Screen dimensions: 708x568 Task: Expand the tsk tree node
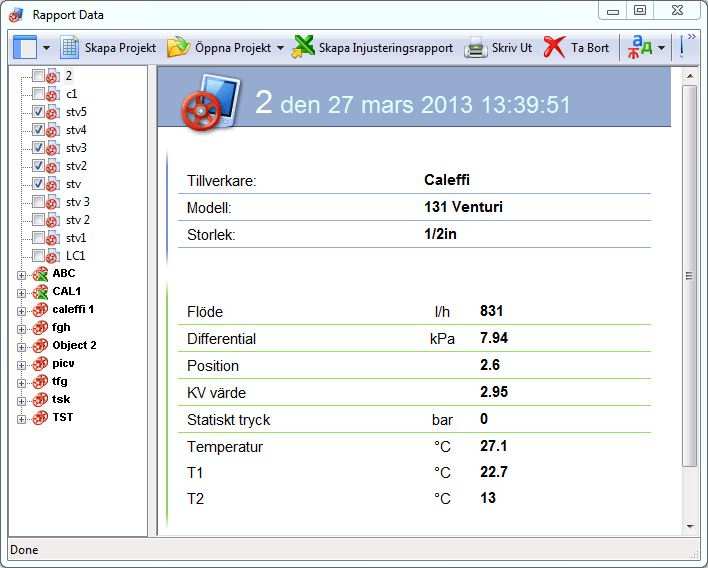click(21, 401)
